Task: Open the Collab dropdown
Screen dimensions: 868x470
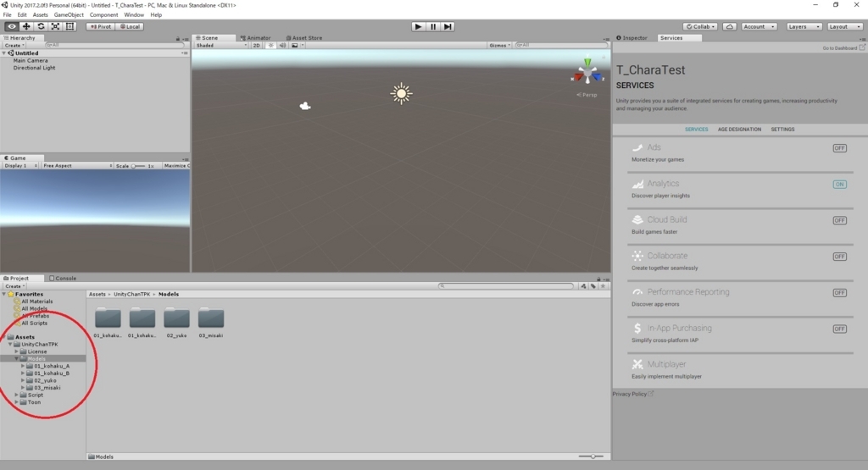Action: 700,26
